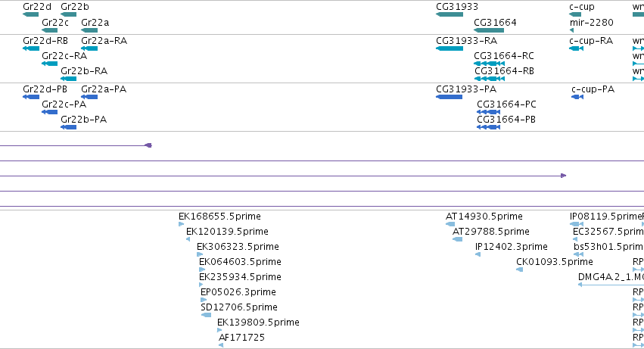Select the c-cup-RA transcript glyph
Screen dimensions: 644x349
pos(576,48)
